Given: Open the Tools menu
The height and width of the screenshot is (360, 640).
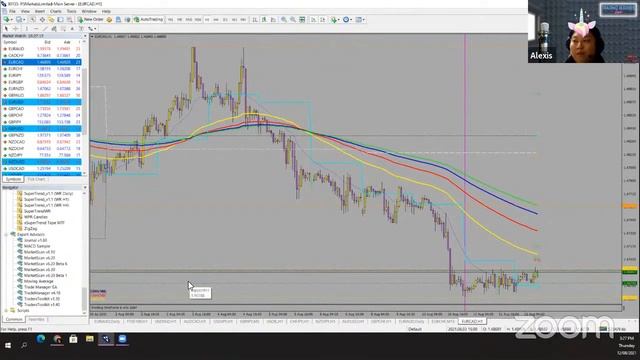Looking at the screenshot, I should (x=71, y=11).
